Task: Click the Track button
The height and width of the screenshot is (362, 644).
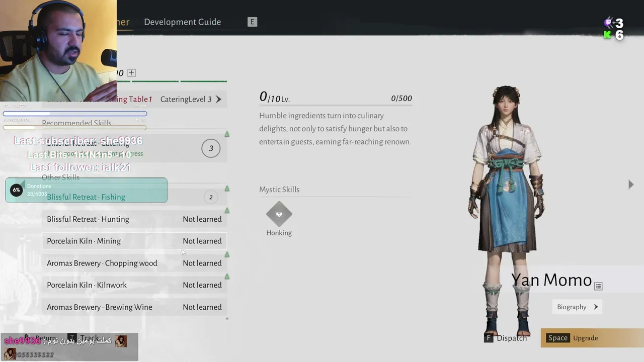Action: click(x=84, y=338)
